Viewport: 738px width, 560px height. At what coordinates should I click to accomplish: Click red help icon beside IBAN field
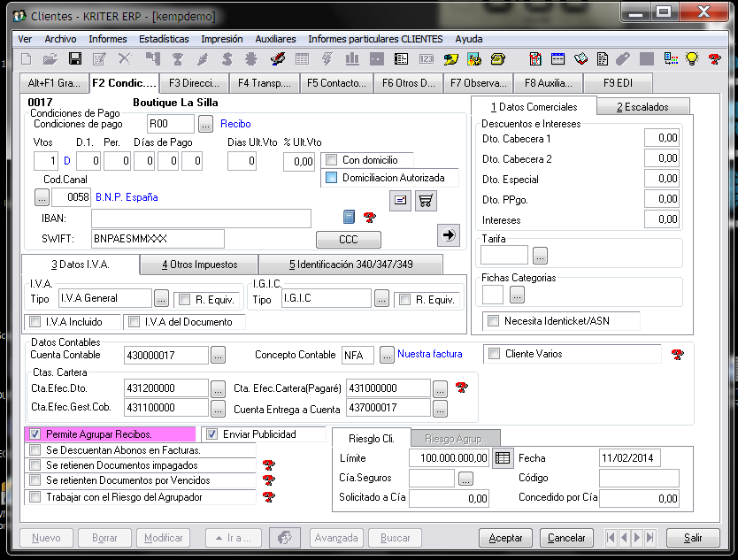(x=370, y=217)
